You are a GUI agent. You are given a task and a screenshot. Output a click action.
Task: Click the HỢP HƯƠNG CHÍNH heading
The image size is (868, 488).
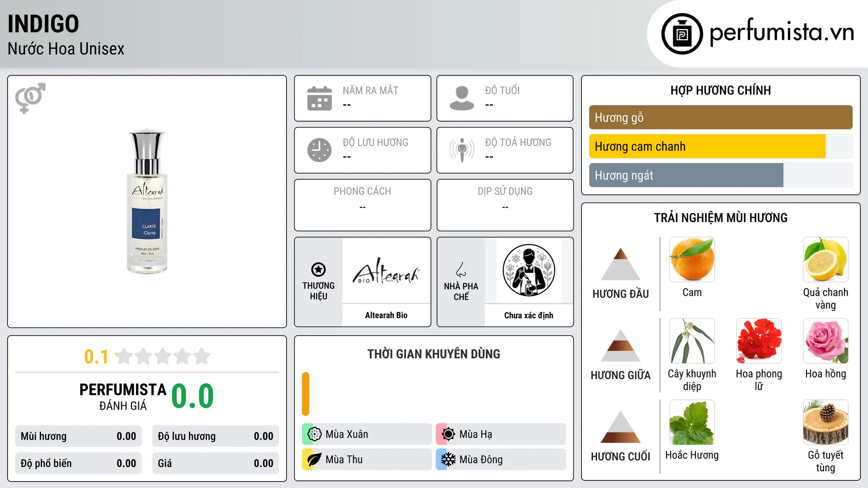point(721,90)
